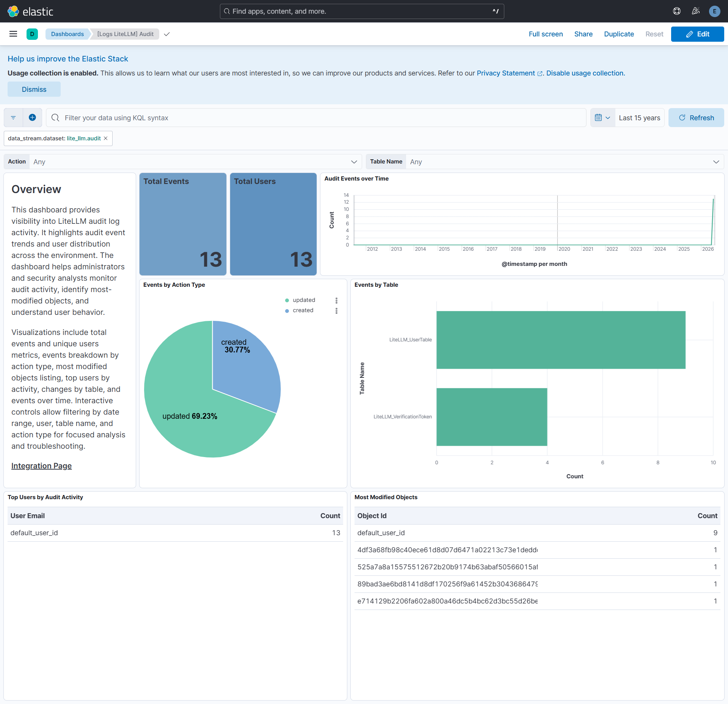
Task: Refresh the dashboard data
Action: (x=696, y=118)
